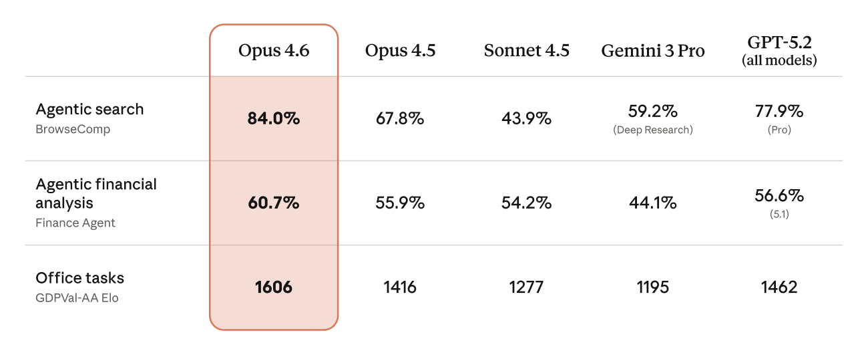Select the Agentic financial analysis row label

(96, 193)
